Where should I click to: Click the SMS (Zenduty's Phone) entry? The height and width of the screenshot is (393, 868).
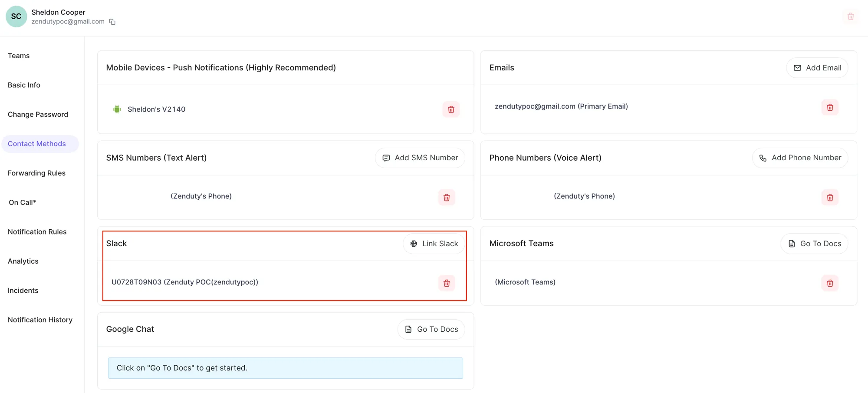click(x=201, y=196)
